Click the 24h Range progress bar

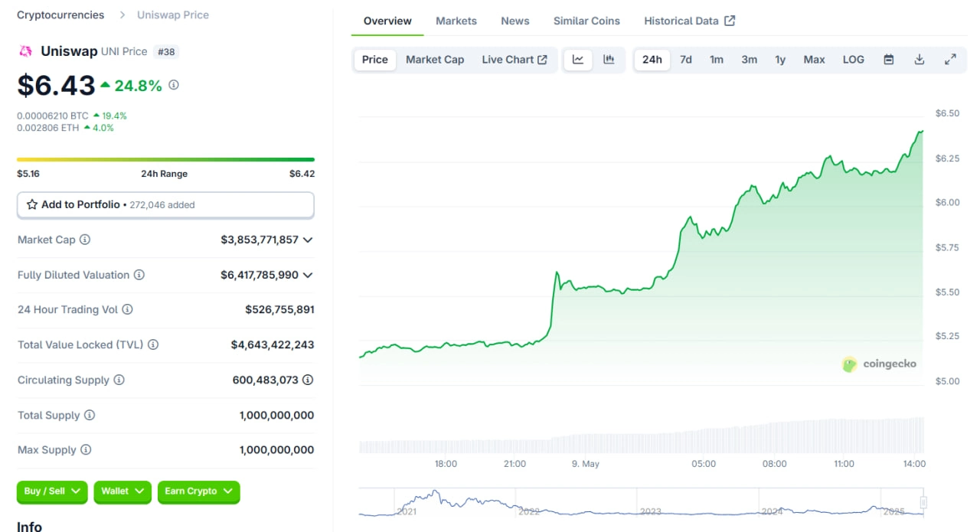165,159
